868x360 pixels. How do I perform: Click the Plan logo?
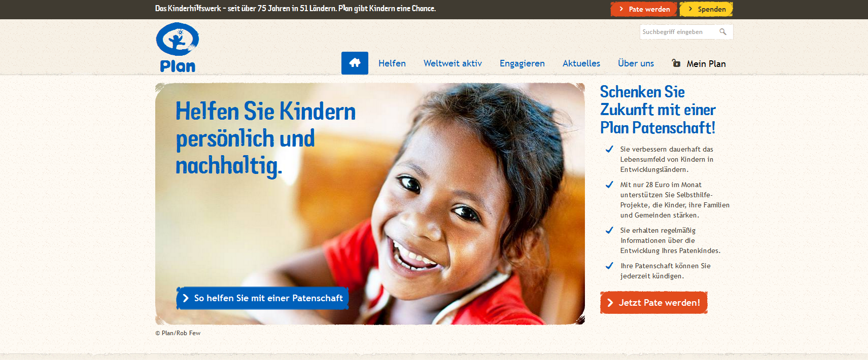[x=178, y=48]
